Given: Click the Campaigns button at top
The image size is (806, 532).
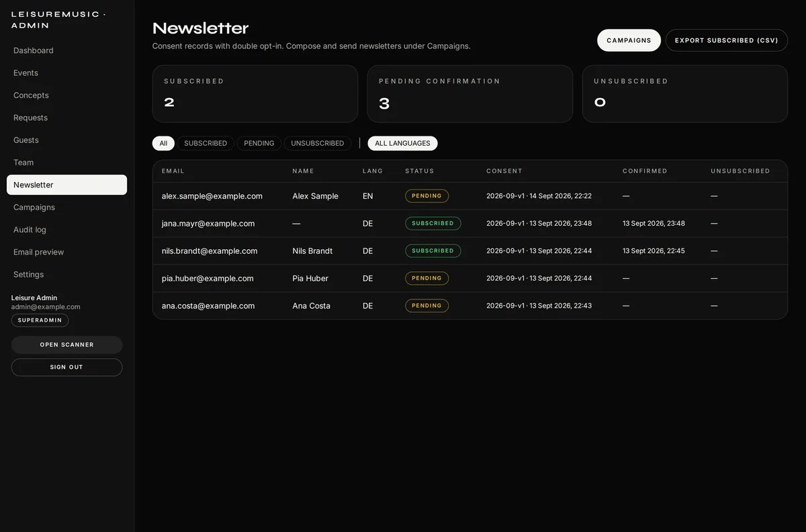Looking at the screenshot, I should (x=629, y=40).
